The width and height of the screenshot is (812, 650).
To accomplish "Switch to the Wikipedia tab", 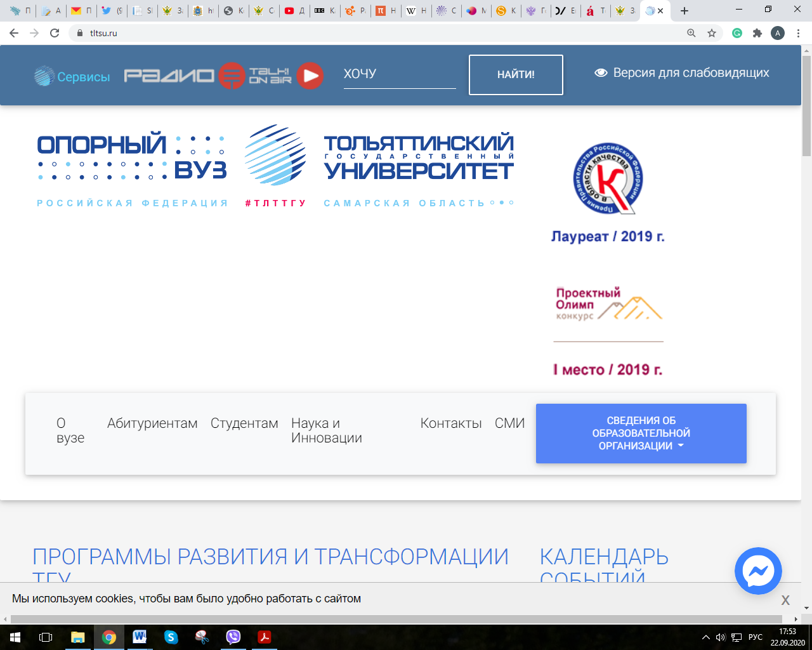I will tap(417, 11).
